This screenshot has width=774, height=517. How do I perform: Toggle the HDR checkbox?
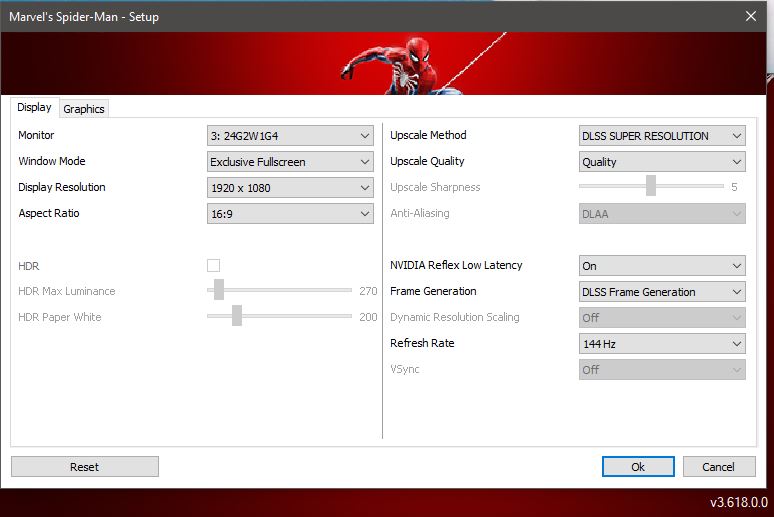(213, 266)
